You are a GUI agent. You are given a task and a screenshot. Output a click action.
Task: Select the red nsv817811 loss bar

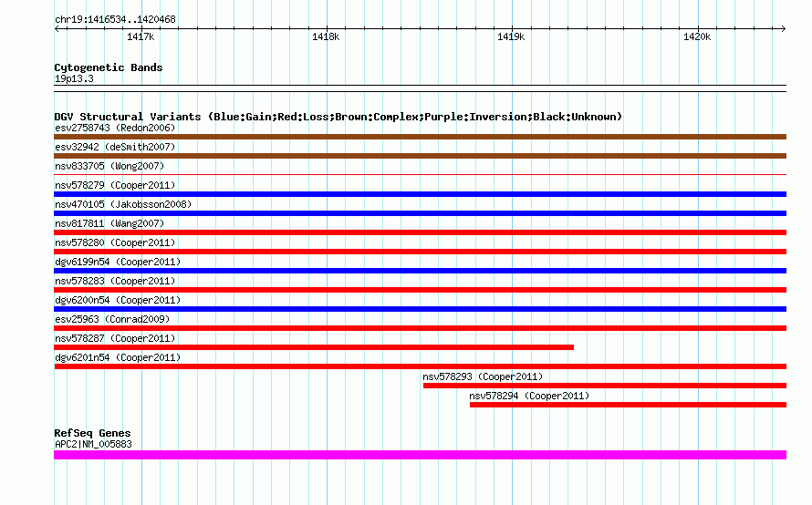click(420, 232)
